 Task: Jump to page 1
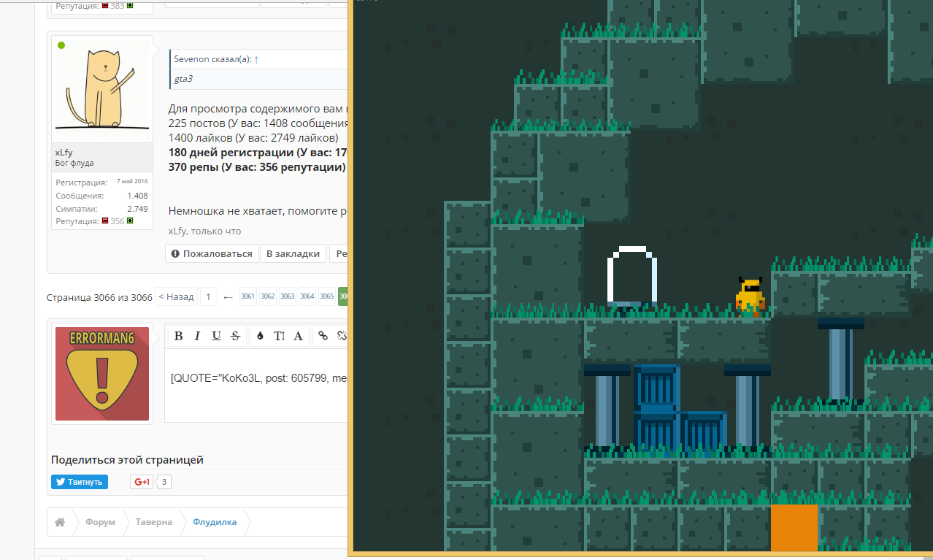pyautogui.click(x=208, y=296)
